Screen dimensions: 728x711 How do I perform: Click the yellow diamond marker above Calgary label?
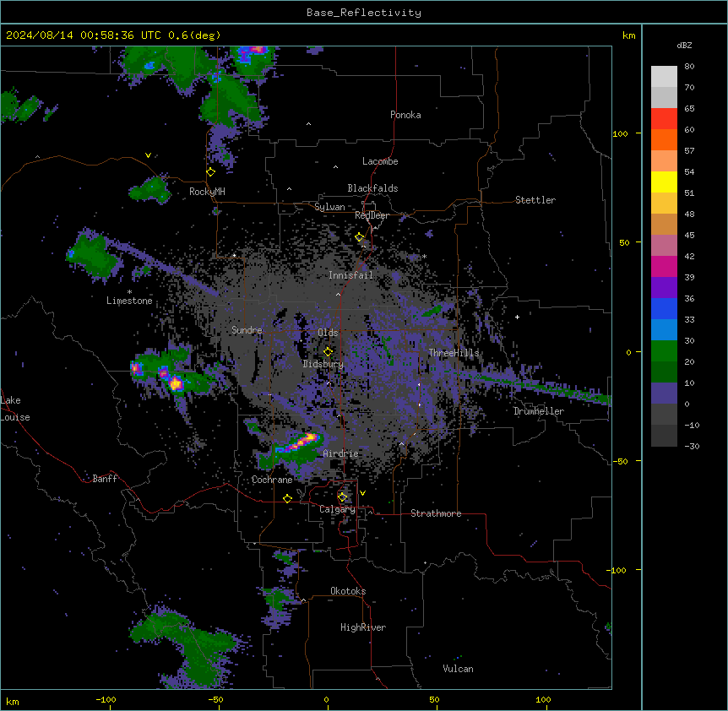point(342,497)
